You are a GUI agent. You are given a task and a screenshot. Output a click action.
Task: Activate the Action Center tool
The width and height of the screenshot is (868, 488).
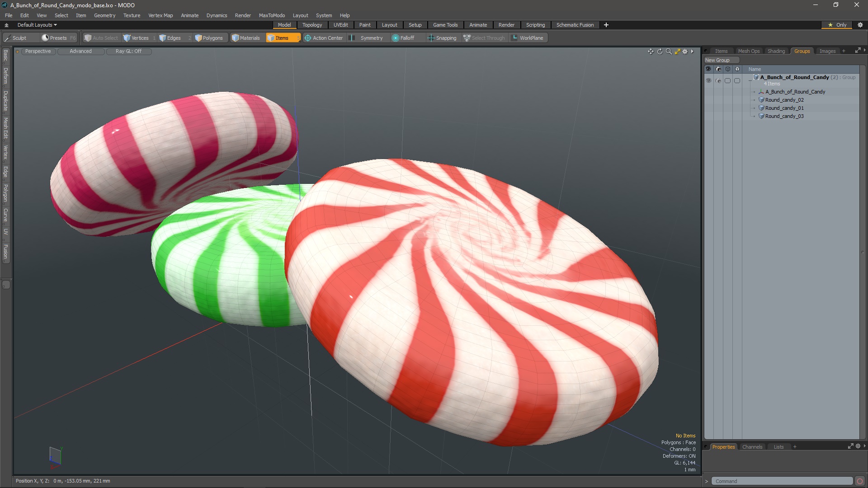click(323, 38)
